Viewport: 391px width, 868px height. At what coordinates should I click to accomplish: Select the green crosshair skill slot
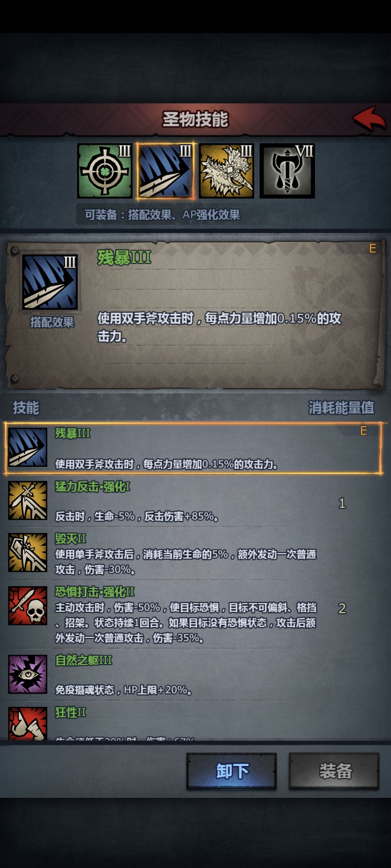click(x=105, y=171)
